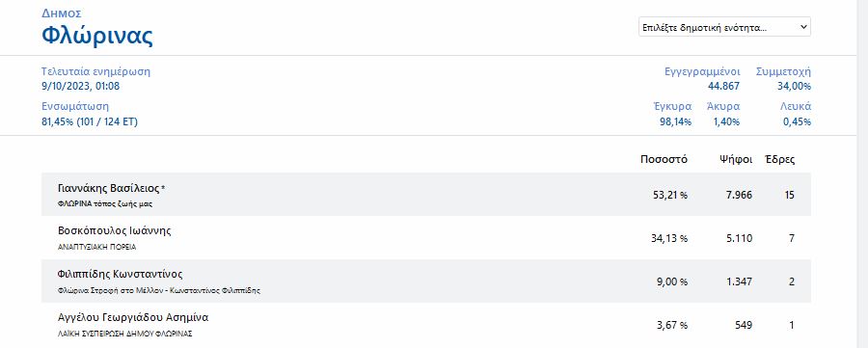The image size is (868, 348).
Task: Open the municipal unit selection dropdown
Action: (724, 27)
